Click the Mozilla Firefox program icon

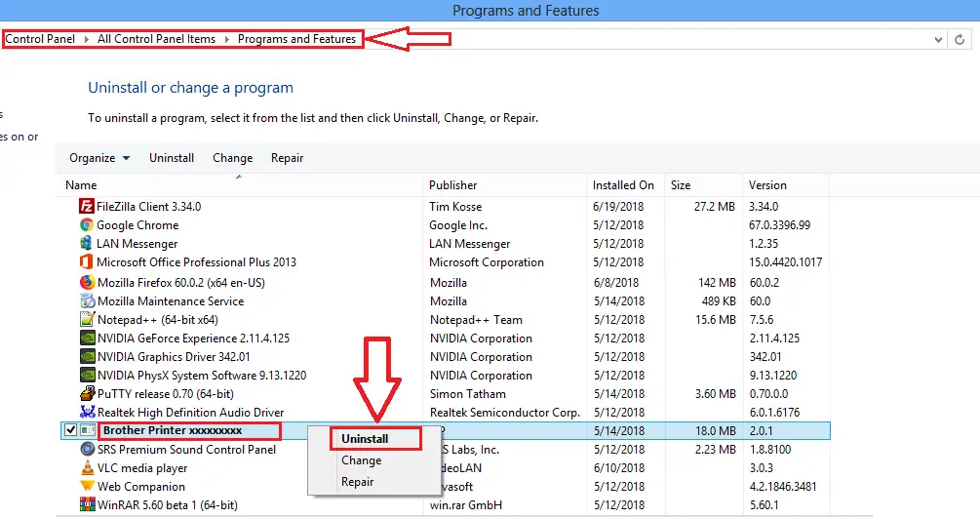(88, 282)
